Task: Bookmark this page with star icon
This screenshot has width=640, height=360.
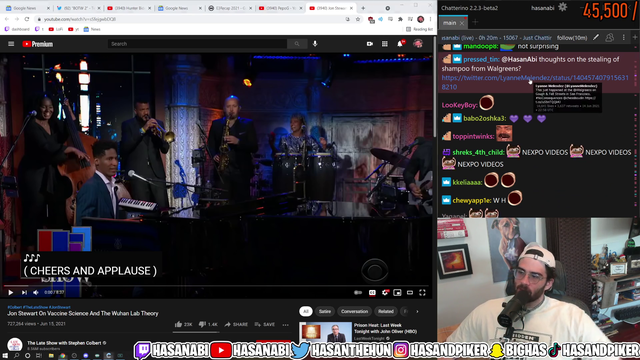Action: (x=358, y=19)
